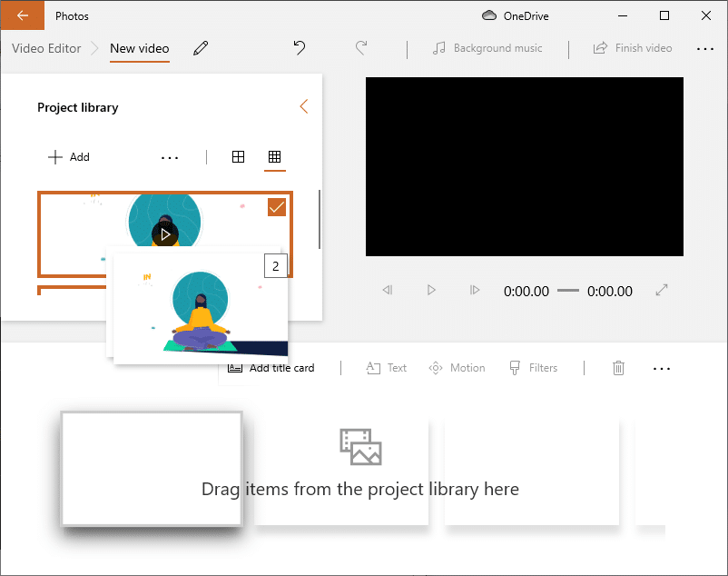The height and width of the screenshot is (576, 728).
Task: Add a title card to storyboard
Action: point(271,368)
